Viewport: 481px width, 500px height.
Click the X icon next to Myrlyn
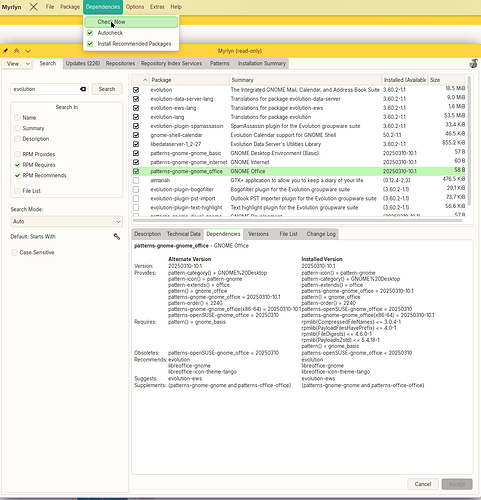click(33, 7)
